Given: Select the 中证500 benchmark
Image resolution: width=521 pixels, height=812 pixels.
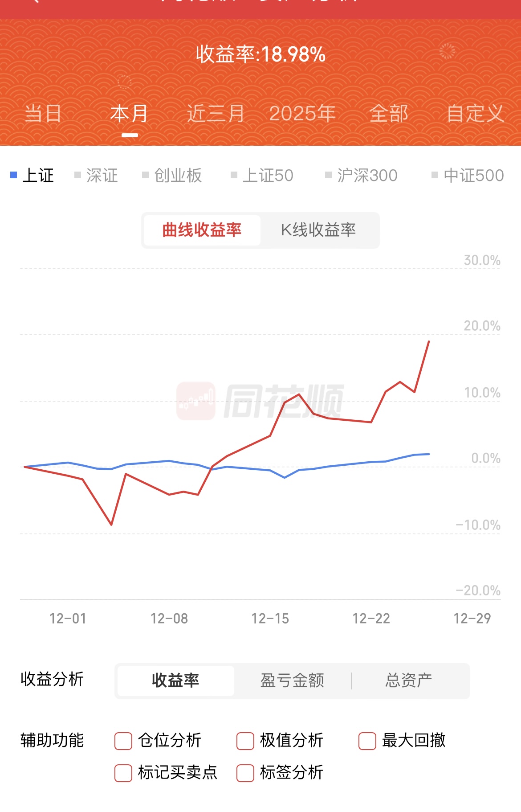Looking at the screenshot, I should (x=468, y=176).
